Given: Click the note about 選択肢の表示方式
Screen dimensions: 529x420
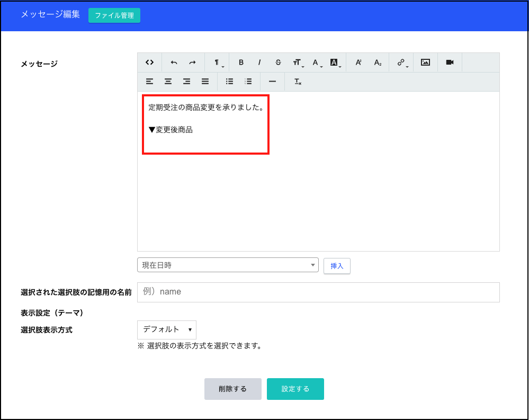Looking at the screenshot, I should click(x=200, y=346).
